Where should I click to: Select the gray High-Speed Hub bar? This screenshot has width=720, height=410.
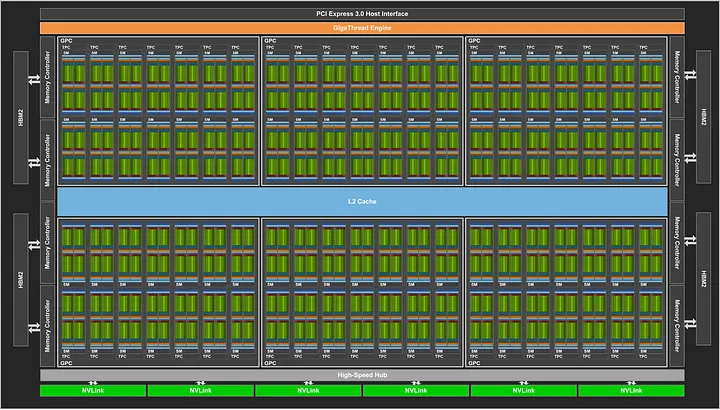tap(362, 375)
